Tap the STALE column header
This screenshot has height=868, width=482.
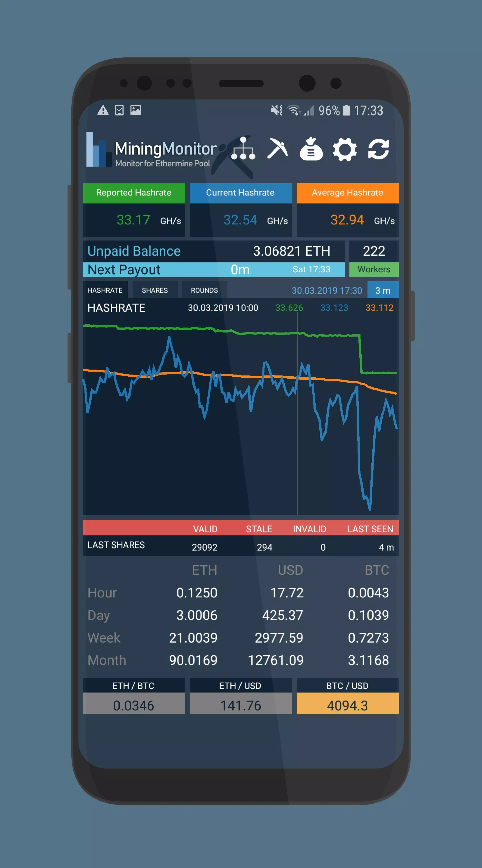[x=259, y=529]
